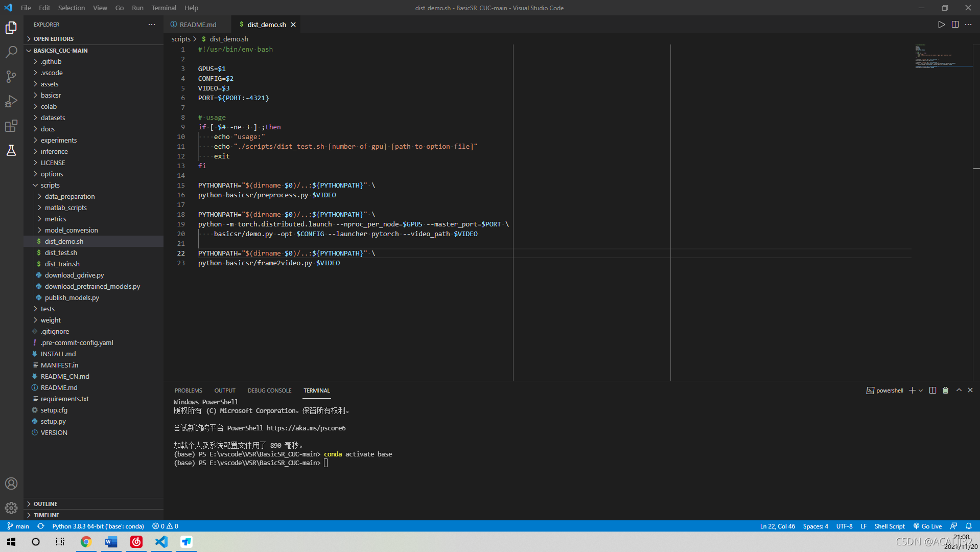Switch git branch main in status bar

click(x=18, y=526)
